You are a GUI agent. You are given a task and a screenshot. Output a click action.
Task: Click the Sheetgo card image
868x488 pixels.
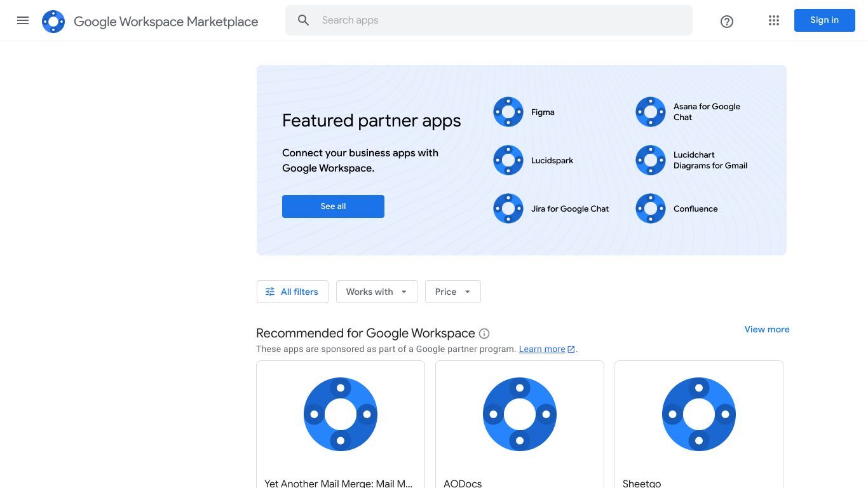699,414
